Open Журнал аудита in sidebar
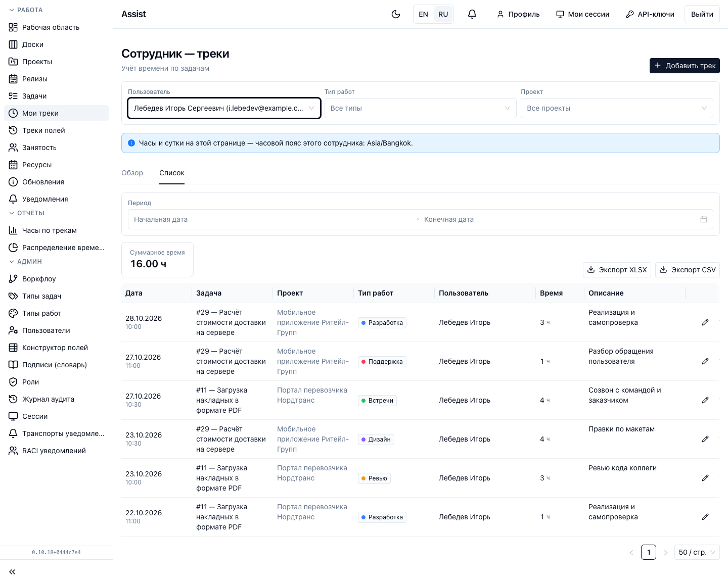 (x=56, y=399)
